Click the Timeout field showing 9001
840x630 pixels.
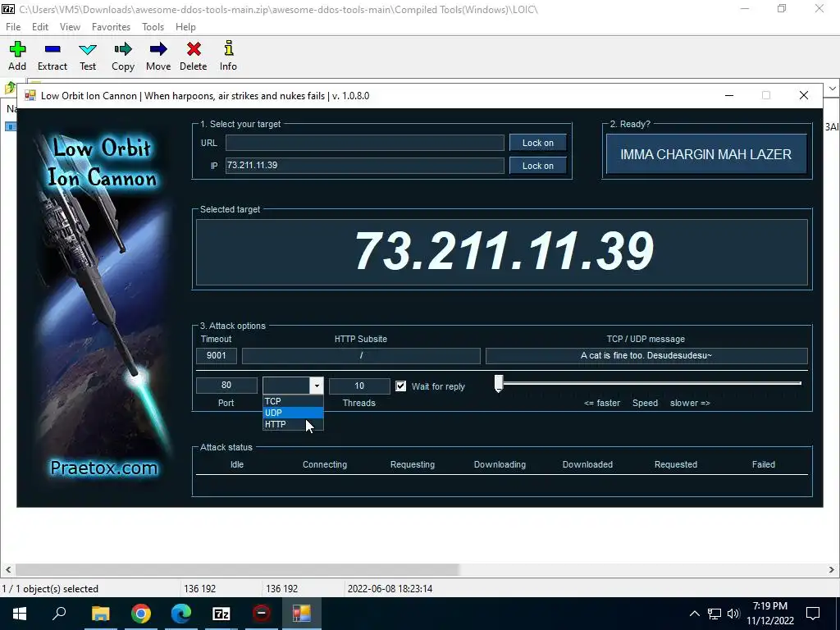217,356
